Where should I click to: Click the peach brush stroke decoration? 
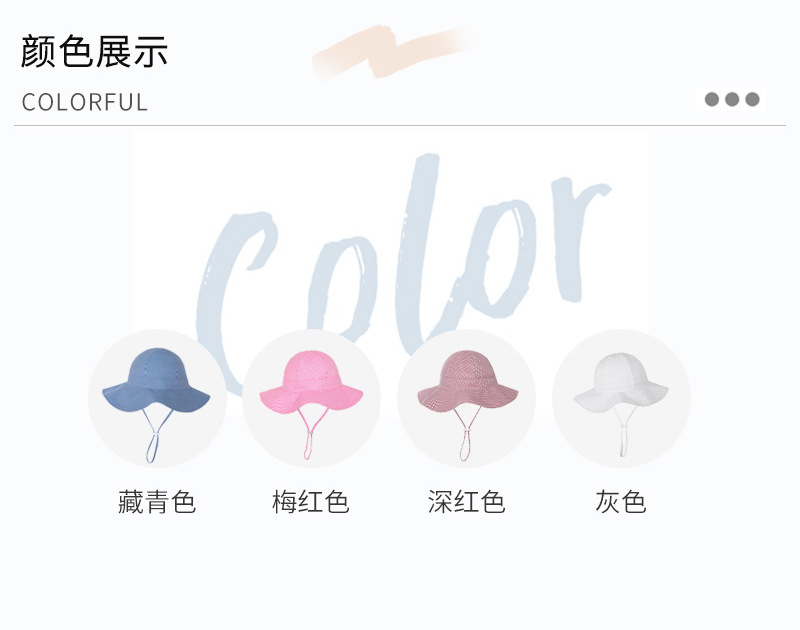[393, 52]
